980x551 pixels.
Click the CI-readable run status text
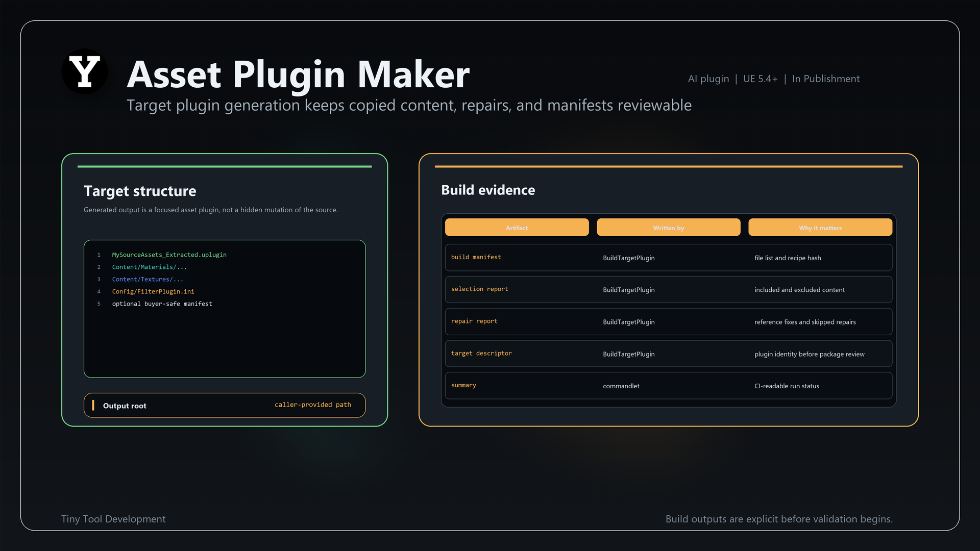787,386
